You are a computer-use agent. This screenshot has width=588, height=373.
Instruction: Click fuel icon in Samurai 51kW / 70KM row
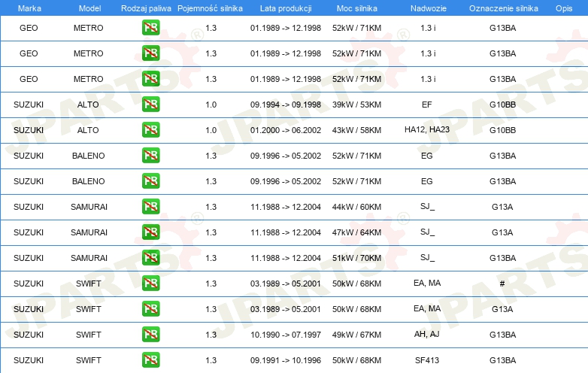pos(150,258)
